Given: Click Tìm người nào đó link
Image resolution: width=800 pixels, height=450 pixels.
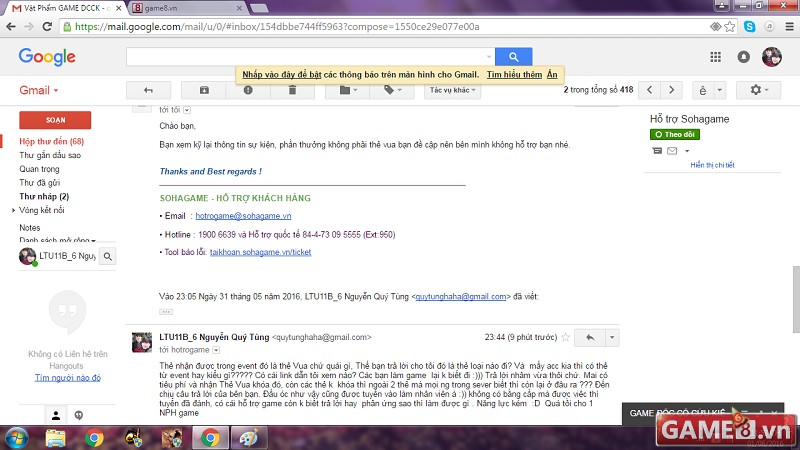Looking at the screenshot, I should point(68,378).
